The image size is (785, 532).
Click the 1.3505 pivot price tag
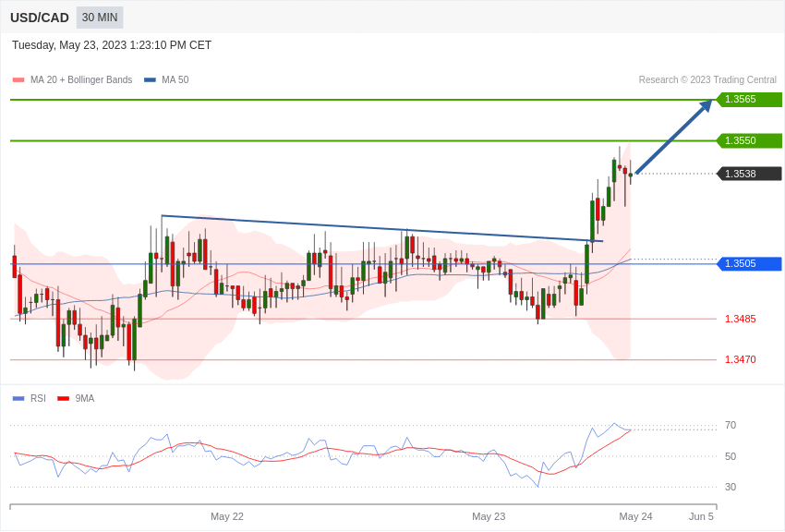[750, 263]
